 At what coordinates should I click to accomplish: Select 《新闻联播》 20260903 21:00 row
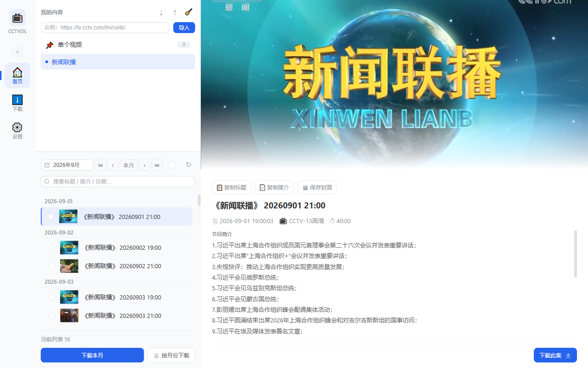pos(117,316)
